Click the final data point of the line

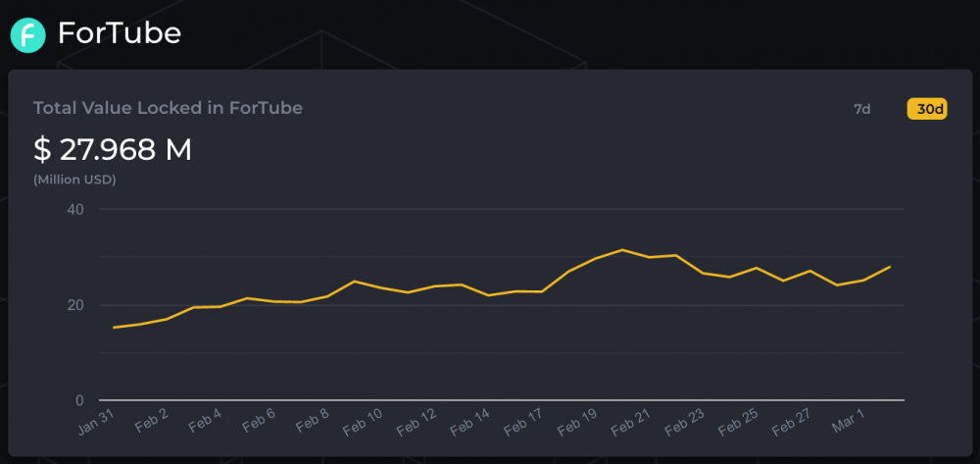(x=890, y=267)
